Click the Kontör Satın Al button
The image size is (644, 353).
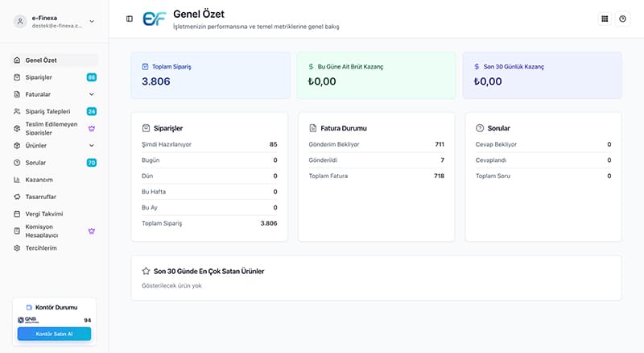[x=54, y=334]
